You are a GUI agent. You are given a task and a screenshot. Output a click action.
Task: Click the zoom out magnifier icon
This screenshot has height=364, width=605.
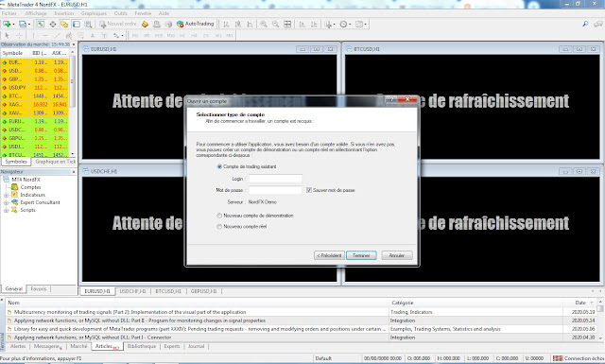[275, 24]
